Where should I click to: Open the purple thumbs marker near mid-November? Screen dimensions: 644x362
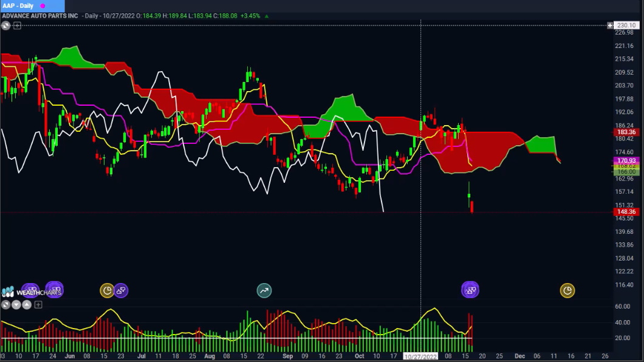click(470, 290)
